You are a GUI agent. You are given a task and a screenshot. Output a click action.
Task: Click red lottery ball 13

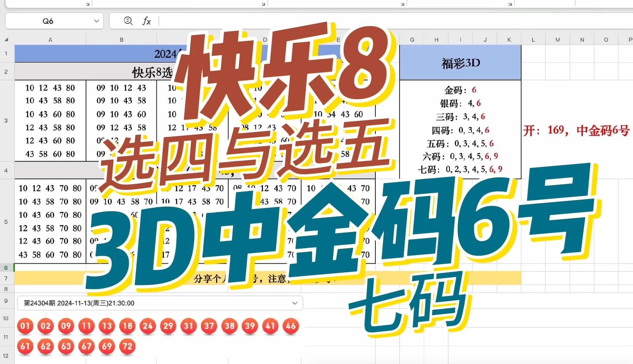pyautogui.click(x=107, y=326)
